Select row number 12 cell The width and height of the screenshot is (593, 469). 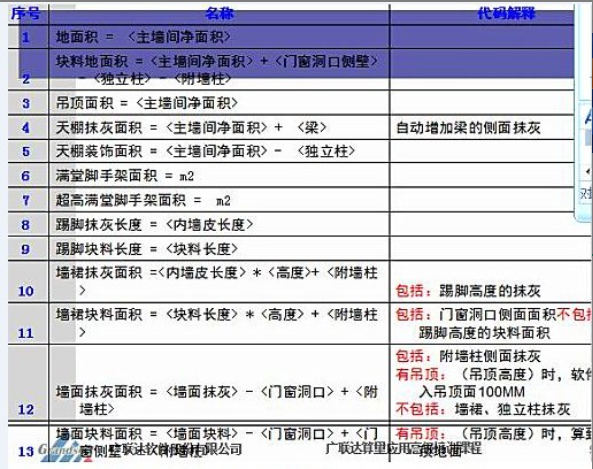coord(28,382)
